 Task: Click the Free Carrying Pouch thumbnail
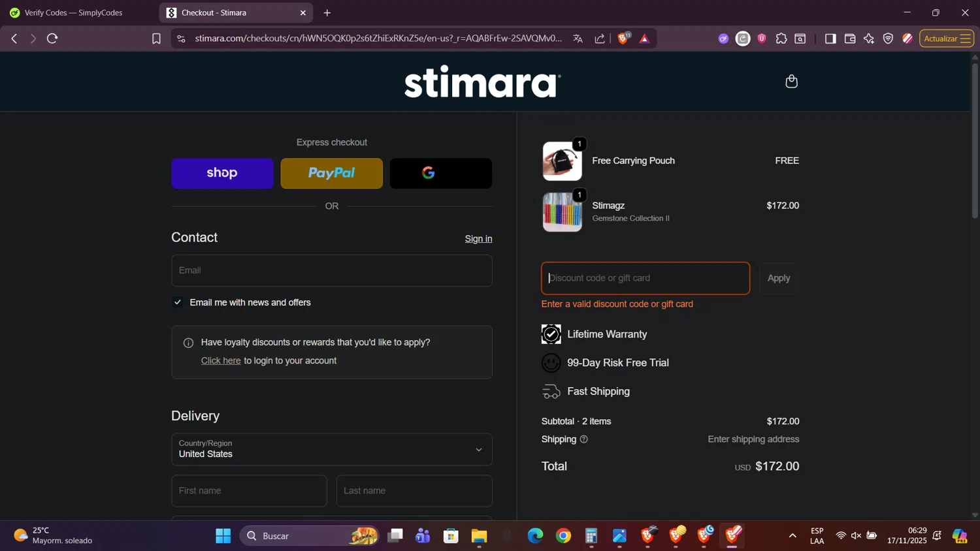click(562, 161)
